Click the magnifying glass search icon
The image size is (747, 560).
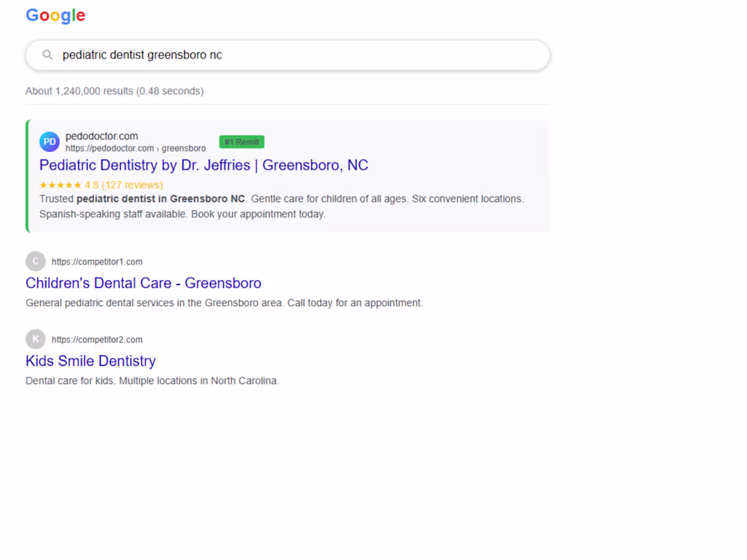pyautogui.click(x=47, y=55)
